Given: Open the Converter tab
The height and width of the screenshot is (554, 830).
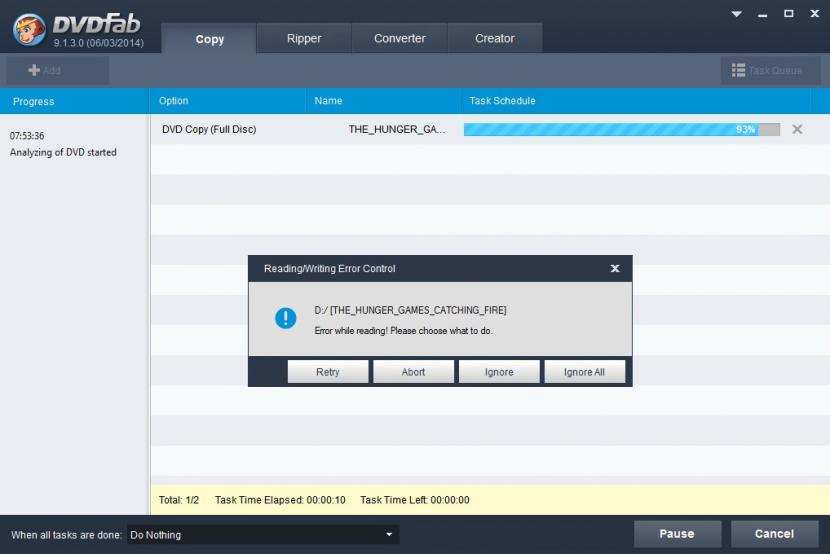Looking at the screenshot, I should pyautogui.click(x=400, y=38).
